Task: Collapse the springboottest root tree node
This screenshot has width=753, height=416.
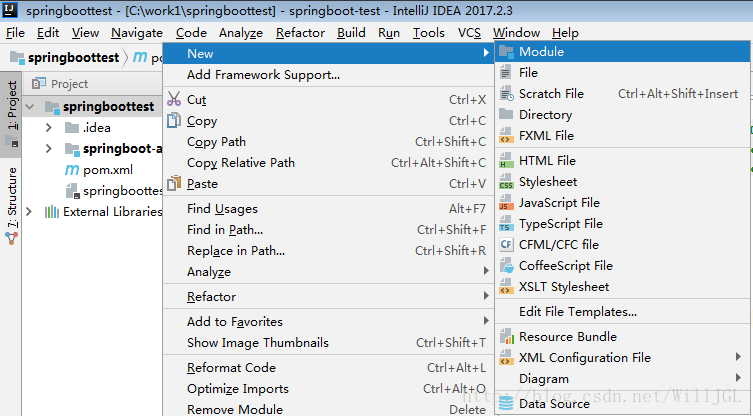Action: (30, 107)
